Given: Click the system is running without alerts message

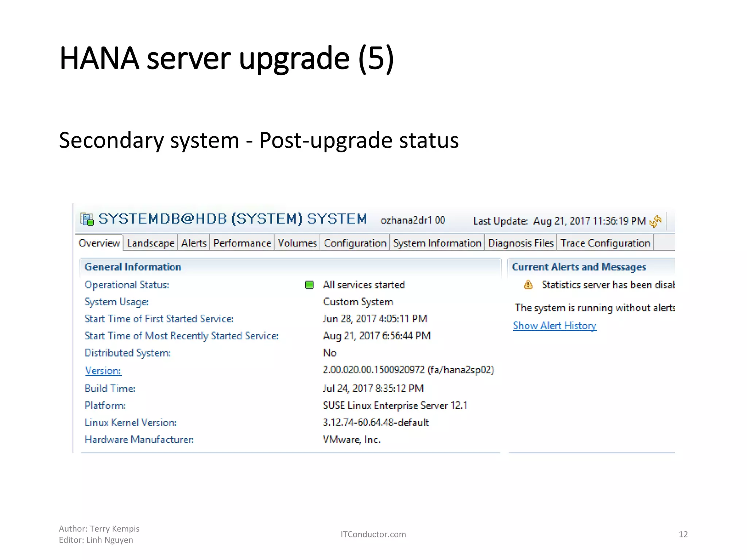Looking at the screenshot, I should click(595, 308).
